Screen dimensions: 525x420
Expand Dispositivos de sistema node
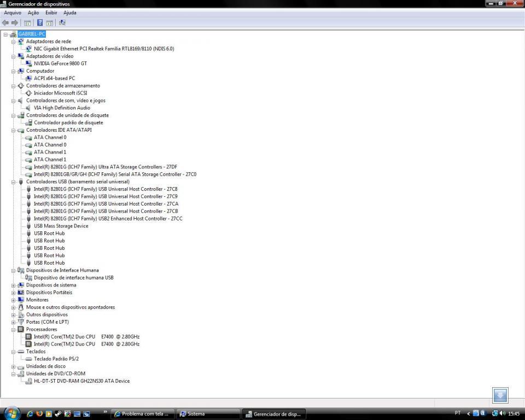pyautogui.click(x=13, y=285)
